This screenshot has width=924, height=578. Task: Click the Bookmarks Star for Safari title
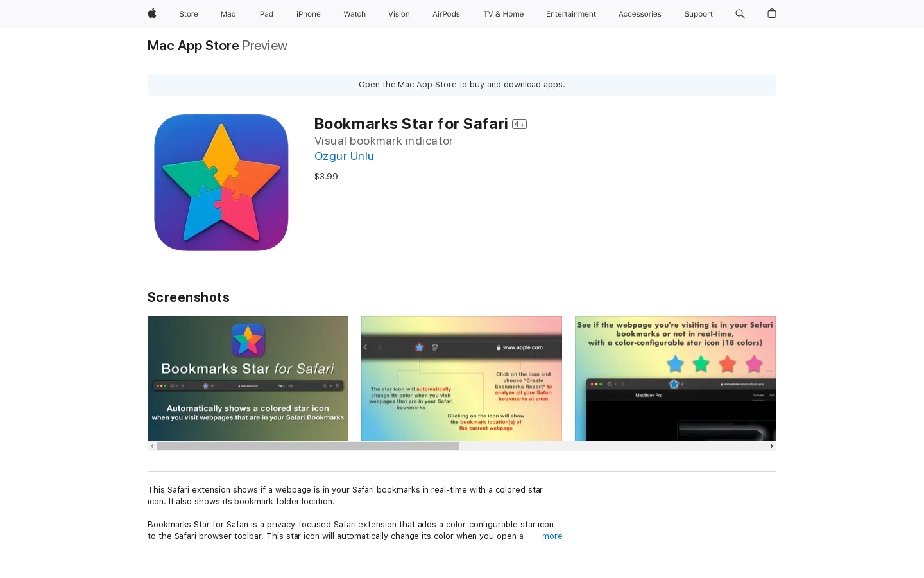pos(411,124)
